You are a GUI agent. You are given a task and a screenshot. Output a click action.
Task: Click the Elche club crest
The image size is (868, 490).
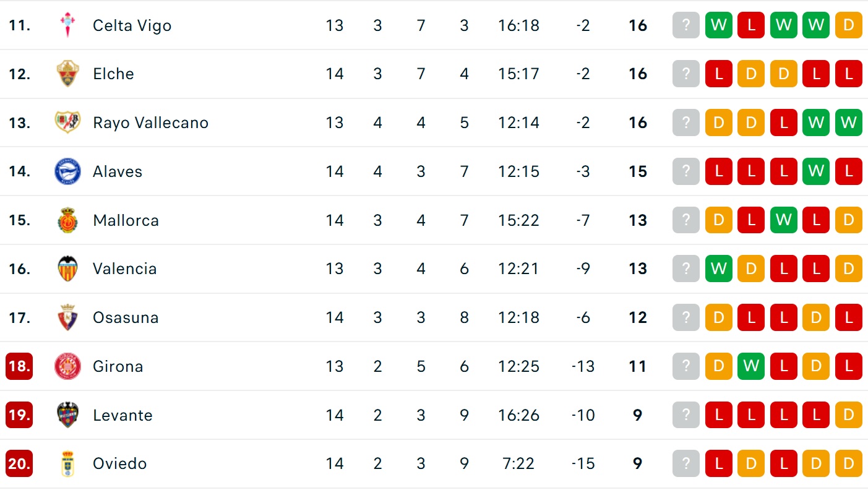(67, 74)
